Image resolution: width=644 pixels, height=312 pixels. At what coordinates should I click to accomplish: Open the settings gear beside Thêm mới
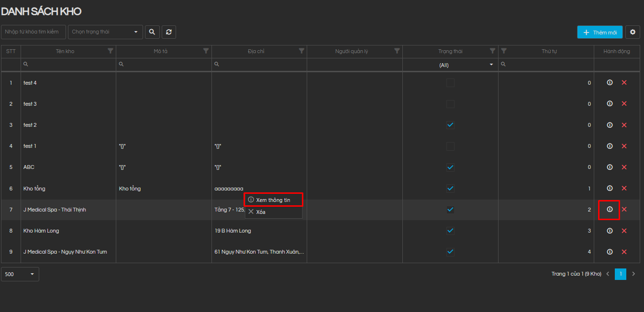(x=633, y=32)
